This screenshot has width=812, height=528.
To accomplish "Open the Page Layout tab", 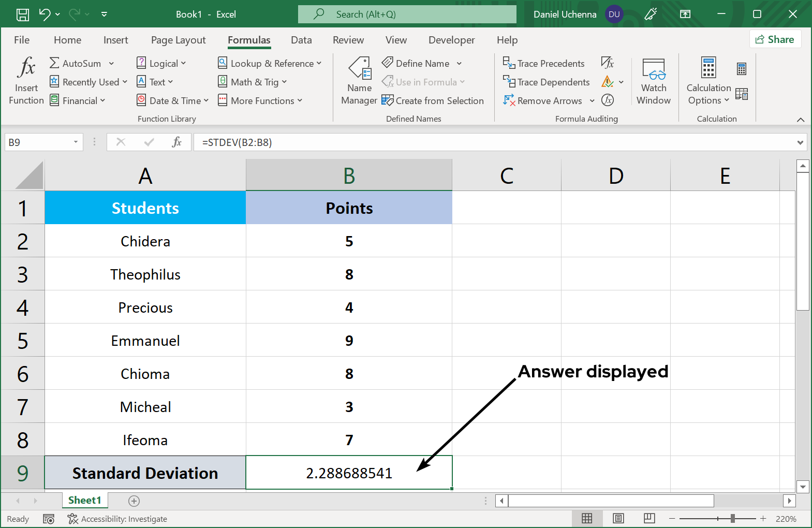I will (178, 40).
